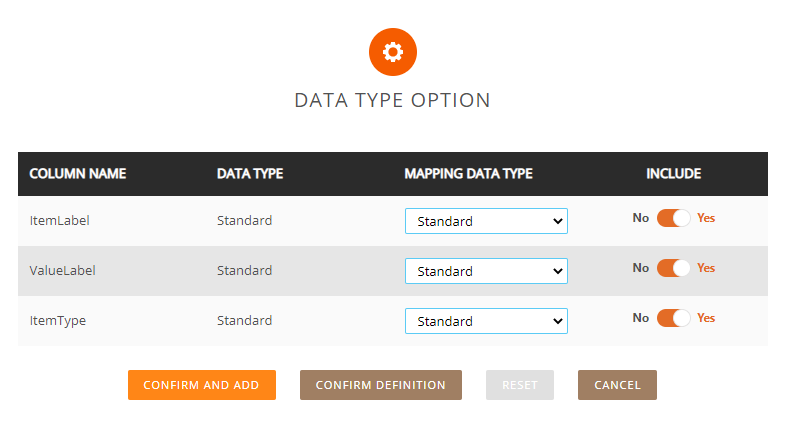
Task: Toggle Include switch for ItemType row
Action: [673, 318]
